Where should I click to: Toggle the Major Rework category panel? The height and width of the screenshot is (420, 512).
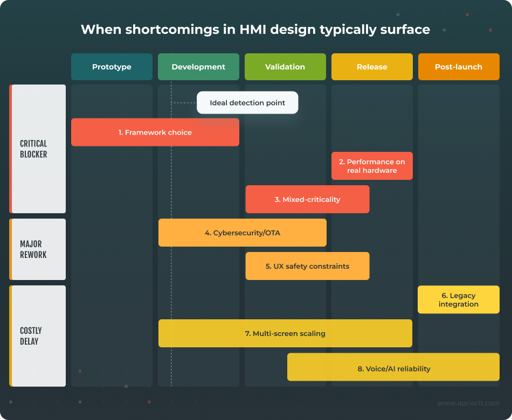[x=37, y=249]
